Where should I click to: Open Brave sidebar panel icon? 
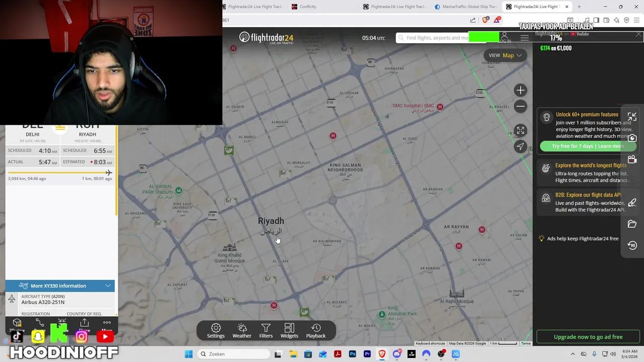click(x=596, y=20)
